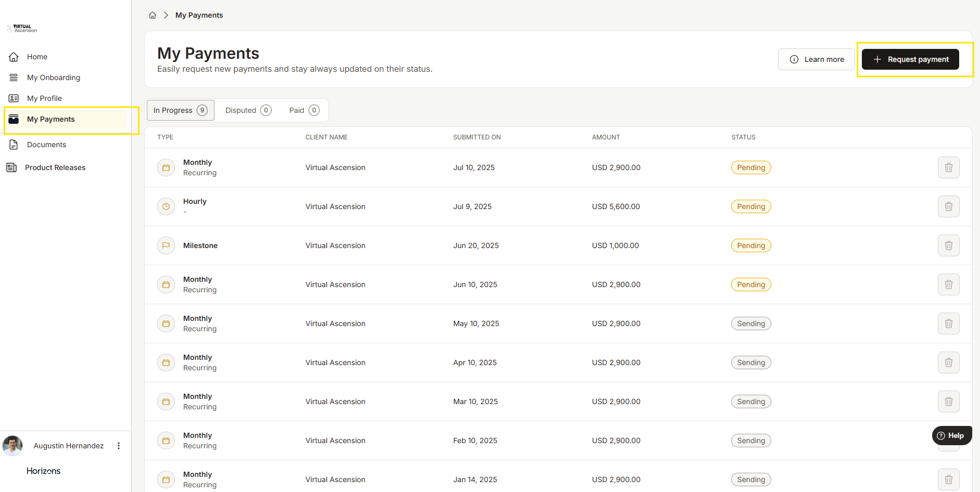Delete the Jul 10, 2025 monthly payment
The height and width of the screenshot is (492, 980).
(948, 167)
